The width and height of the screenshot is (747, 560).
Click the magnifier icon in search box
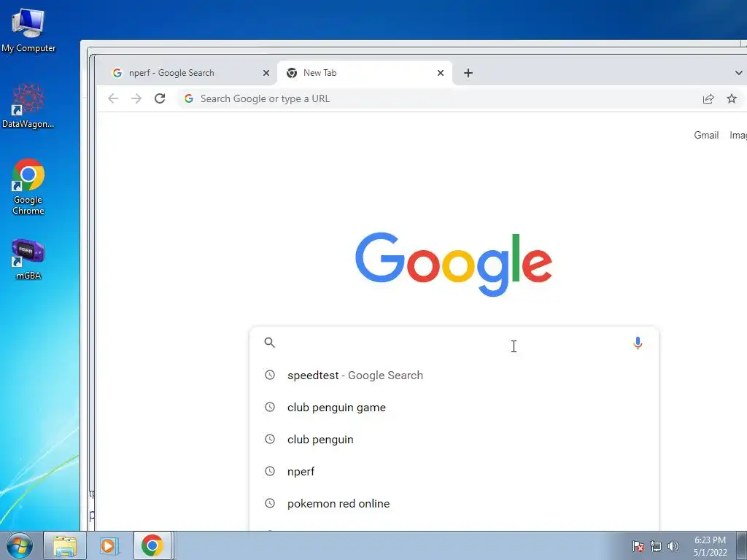click(270, 343)
